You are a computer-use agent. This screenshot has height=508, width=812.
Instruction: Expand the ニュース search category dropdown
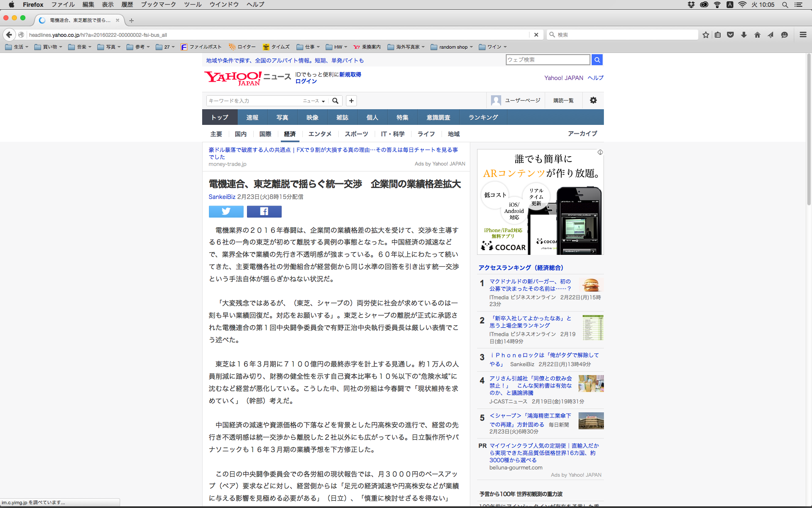(314, 101)
